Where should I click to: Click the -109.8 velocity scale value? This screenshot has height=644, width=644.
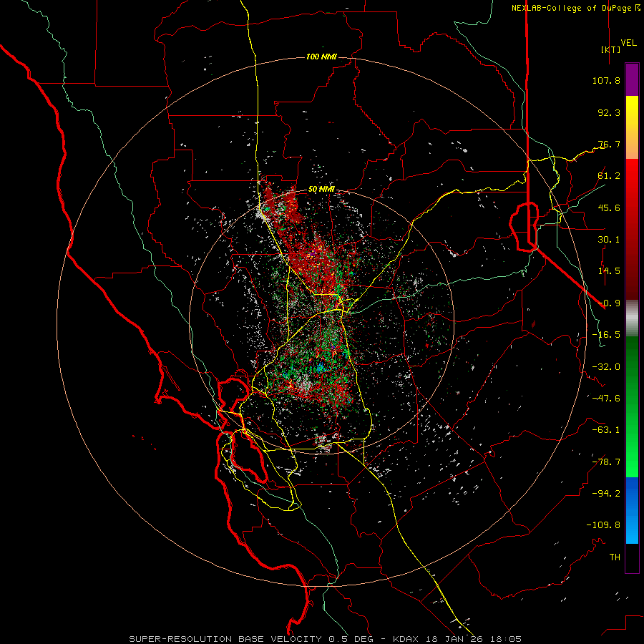603,525
